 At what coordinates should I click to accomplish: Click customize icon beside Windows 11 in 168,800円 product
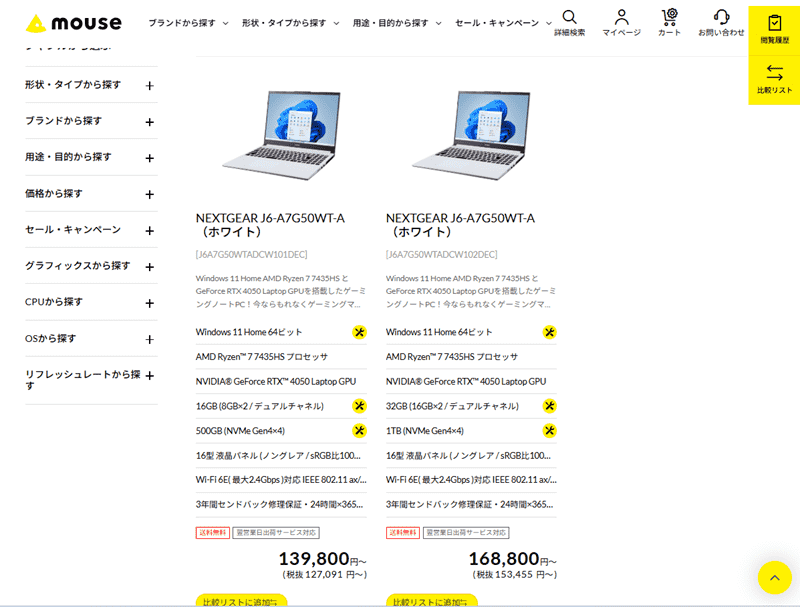[549, 332]
